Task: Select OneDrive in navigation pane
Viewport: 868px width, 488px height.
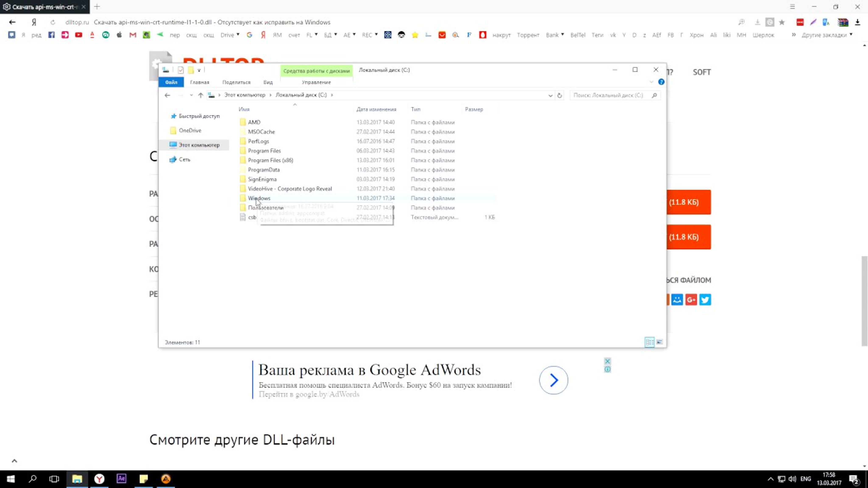Action: [190, 130]
